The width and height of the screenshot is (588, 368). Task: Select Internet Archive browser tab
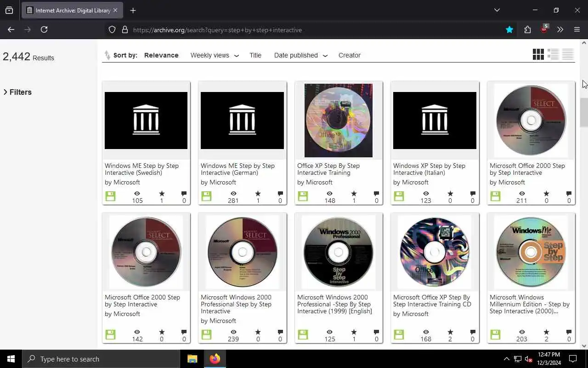tap(73, 10)
